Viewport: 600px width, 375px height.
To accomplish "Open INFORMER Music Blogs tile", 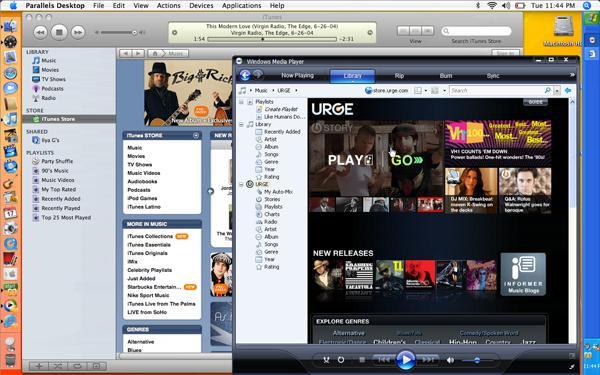I will click(523, 274).
